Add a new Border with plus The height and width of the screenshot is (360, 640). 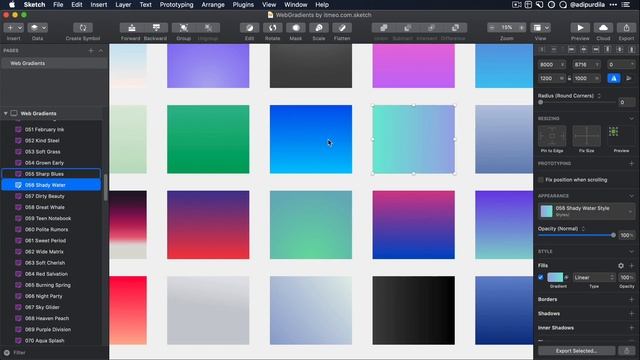[631, 300]
